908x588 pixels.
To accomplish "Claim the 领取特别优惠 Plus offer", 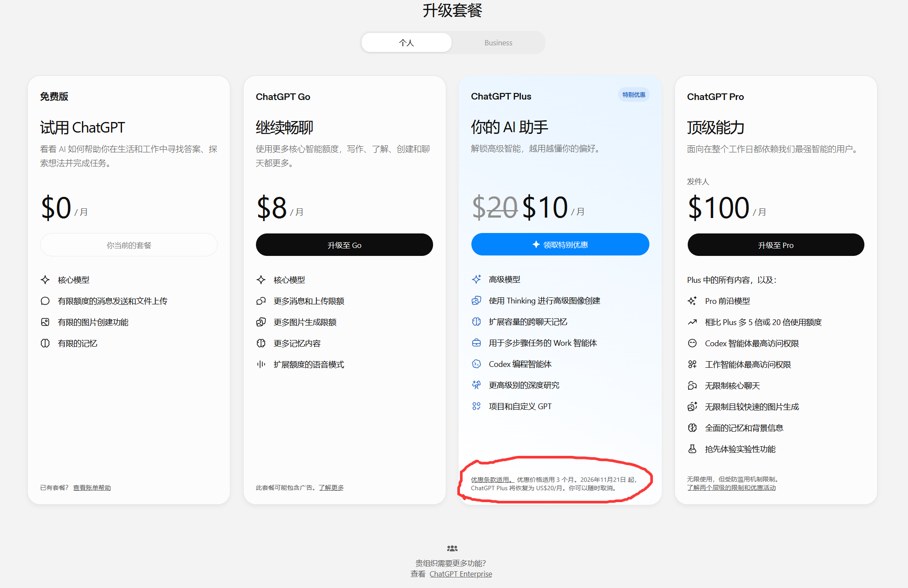I will pyautogui.click(x=560, y=244).
